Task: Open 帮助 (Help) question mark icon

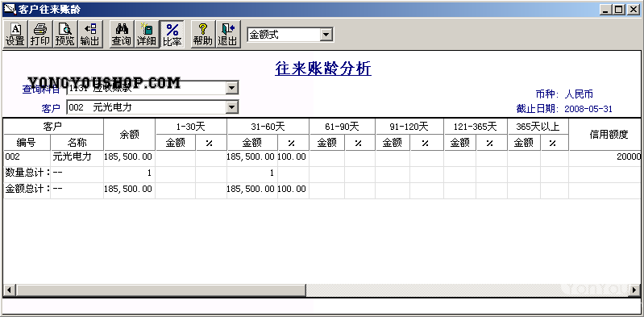Action: [x=203, y=35]
